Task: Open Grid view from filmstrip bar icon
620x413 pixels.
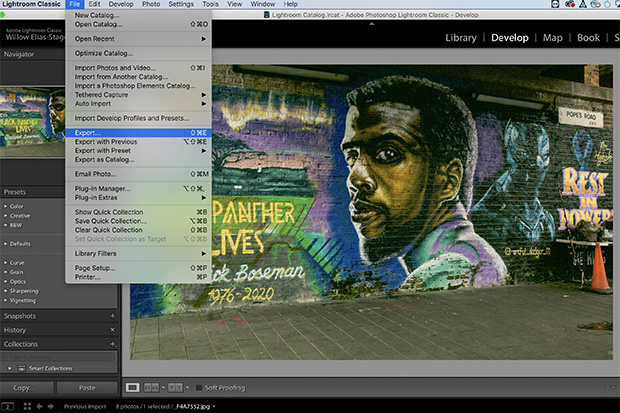Action: click(x=27, y=406)
